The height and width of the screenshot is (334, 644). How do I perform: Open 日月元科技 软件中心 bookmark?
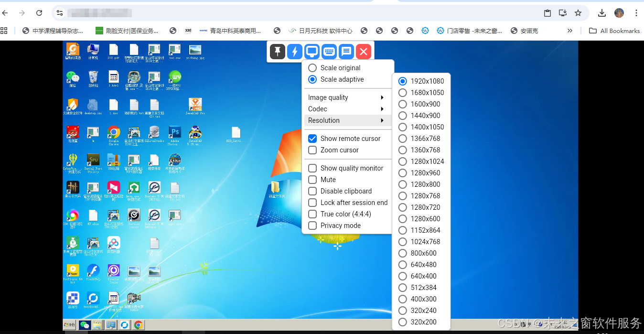click(x=321, y=31)
